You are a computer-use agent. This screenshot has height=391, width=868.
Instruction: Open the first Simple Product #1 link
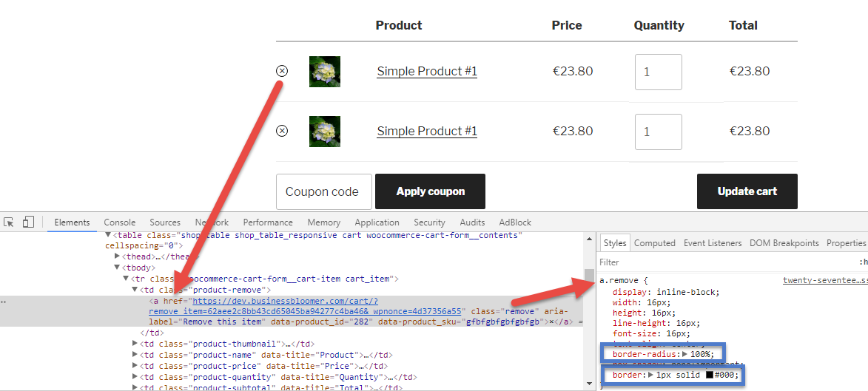coord(427,72)
